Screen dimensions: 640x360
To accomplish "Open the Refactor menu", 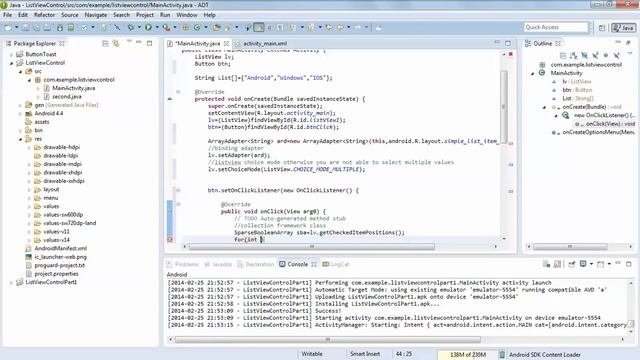I will [x=44, y=15].
